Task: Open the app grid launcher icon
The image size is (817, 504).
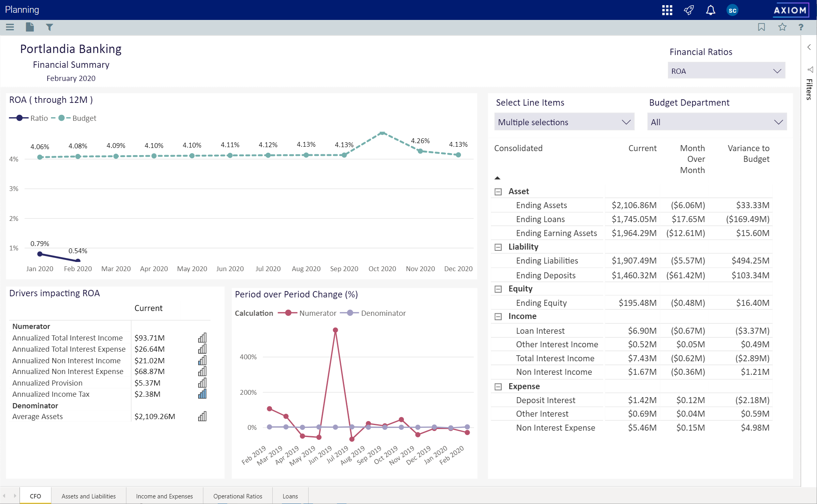Action: 667,10
